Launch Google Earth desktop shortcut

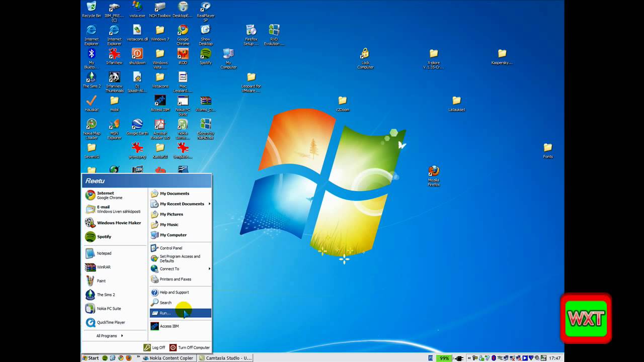[x=137, y=127]
